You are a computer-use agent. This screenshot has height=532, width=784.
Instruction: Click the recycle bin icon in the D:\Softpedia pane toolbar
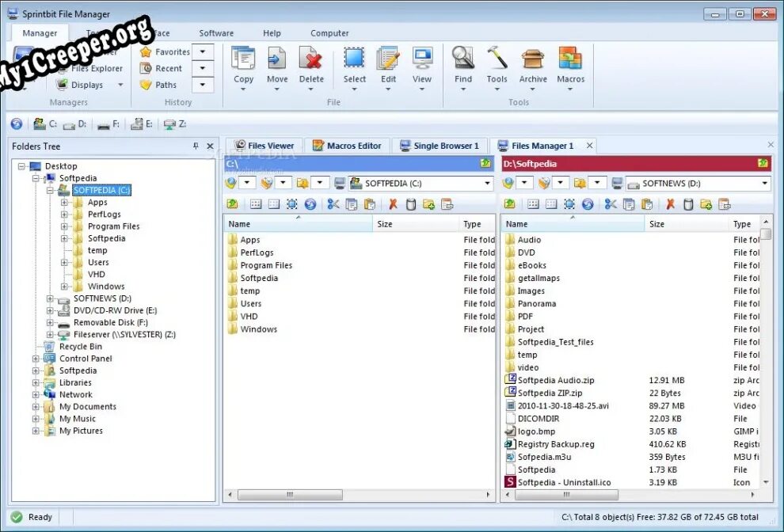coord(688,203)
